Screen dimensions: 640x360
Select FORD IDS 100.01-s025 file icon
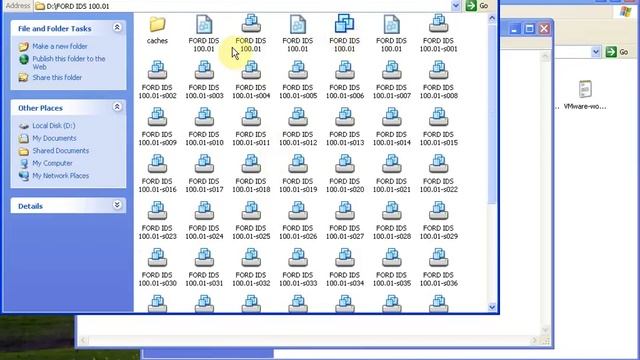[251, 211]
